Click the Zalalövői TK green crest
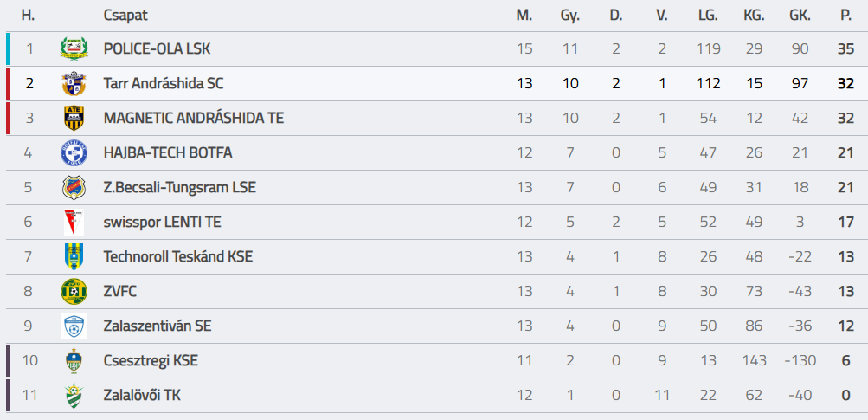 click(x=74, y=395)
